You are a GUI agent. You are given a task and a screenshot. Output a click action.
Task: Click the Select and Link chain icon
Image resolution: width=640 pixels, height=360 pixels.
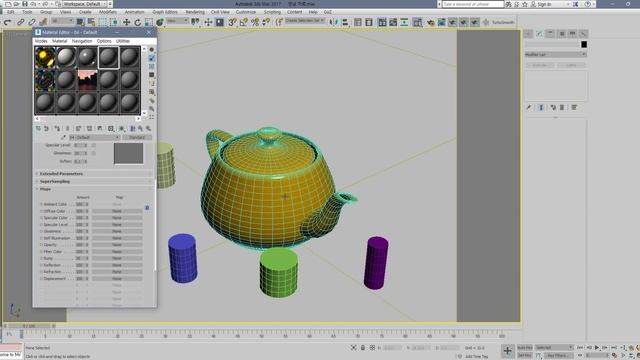[20, 22]
